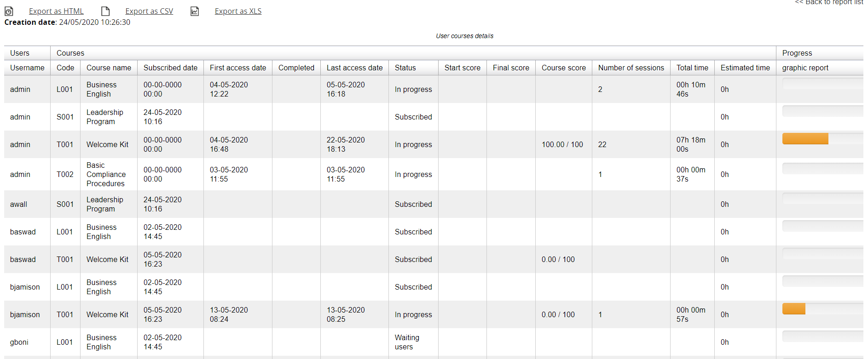
Task: Choose the Export as XLS link
Action: coord(238,11)
